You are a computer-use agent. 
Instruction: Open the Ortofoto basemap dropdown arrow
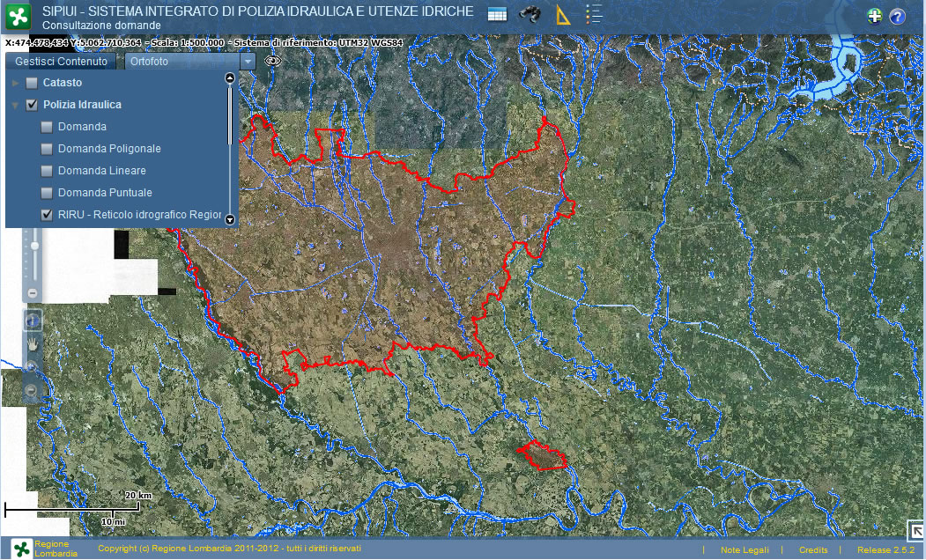pos(248,62)
